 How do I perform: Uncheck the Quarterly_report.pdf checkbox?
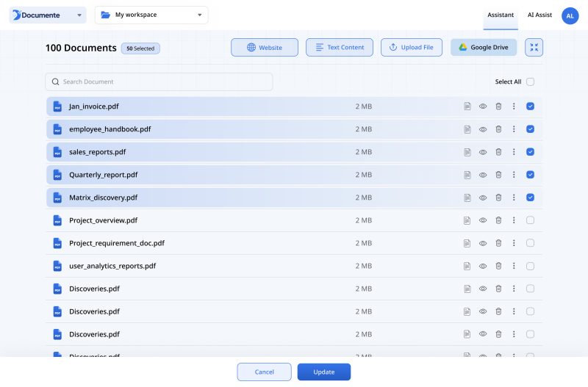(530, 175)
